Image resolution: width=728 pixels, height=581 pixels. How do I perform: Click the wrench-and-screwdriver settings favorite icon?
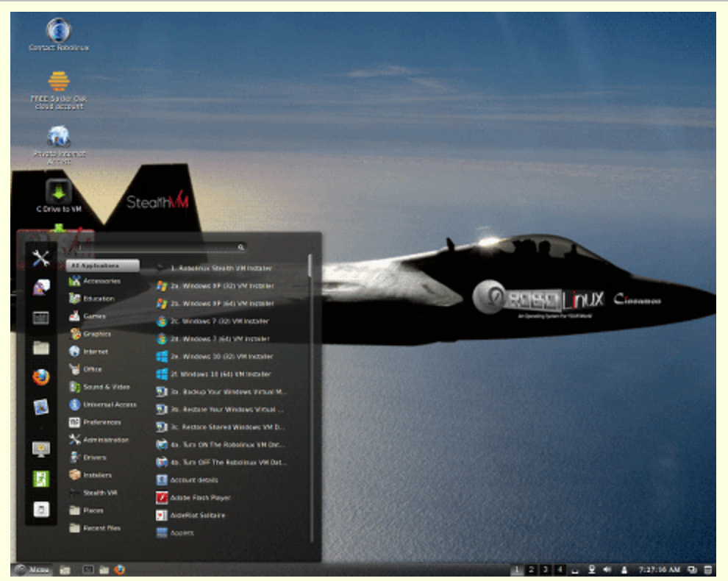pos(41,258)
